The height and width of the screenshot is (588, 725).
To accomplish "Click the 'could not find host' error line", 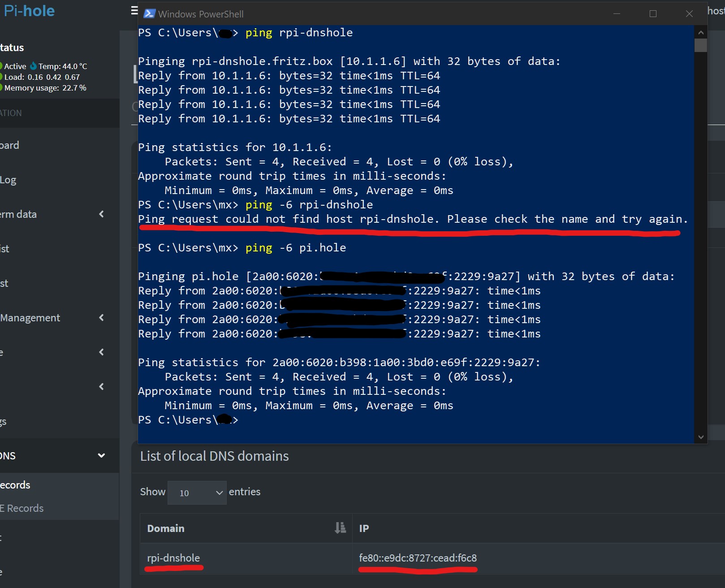I will point(413,219).
